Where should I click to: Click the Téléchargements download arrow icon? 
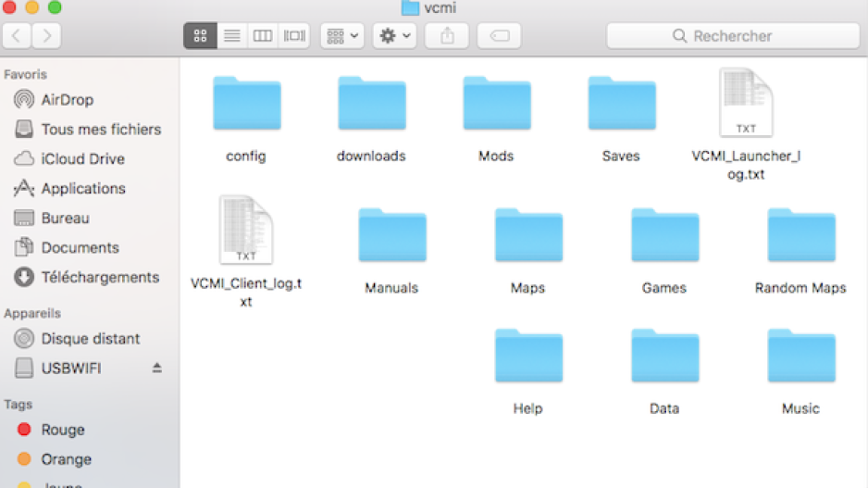click(x=24, y=277)
